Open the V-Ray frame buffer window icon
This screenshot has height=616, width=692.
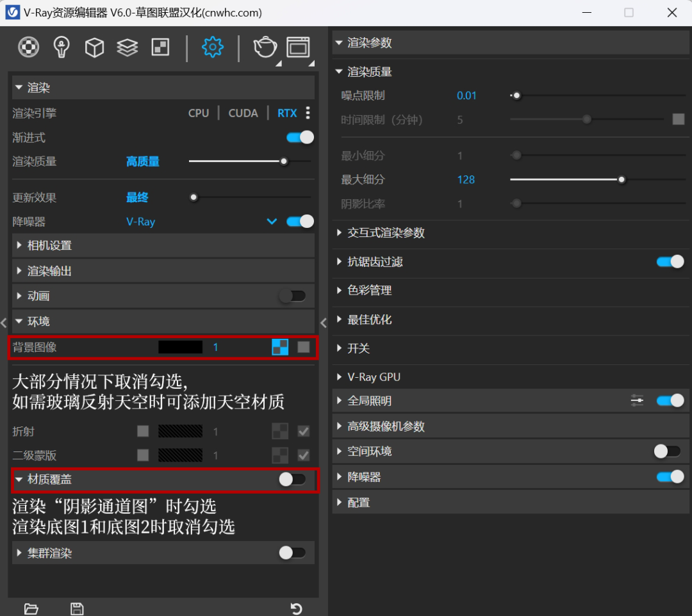298,47
